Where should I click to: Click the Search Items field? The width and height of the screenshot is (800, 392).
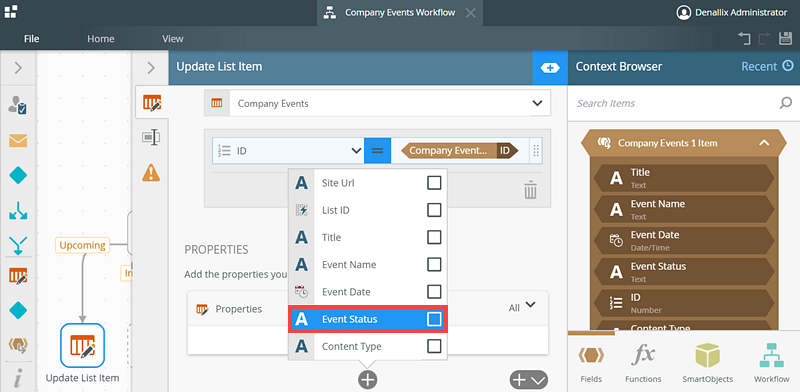point(674,103)
